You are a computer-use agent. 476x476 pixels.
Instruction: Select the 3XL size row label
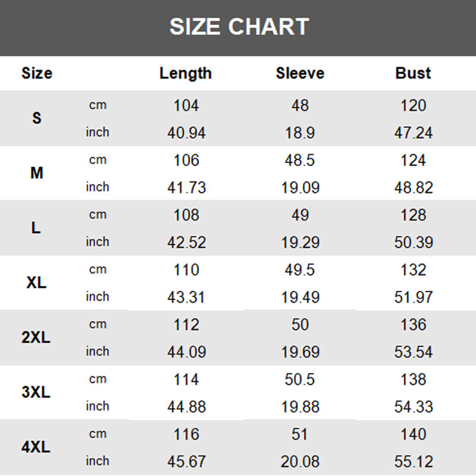[37, 392]
